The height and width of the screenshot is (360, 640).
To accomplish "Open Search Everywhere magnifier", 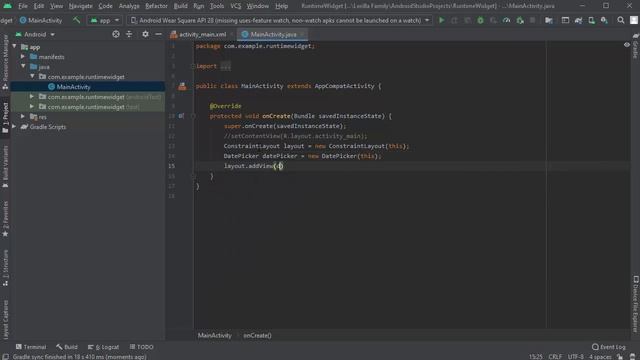I will click(x=621, y=20).
